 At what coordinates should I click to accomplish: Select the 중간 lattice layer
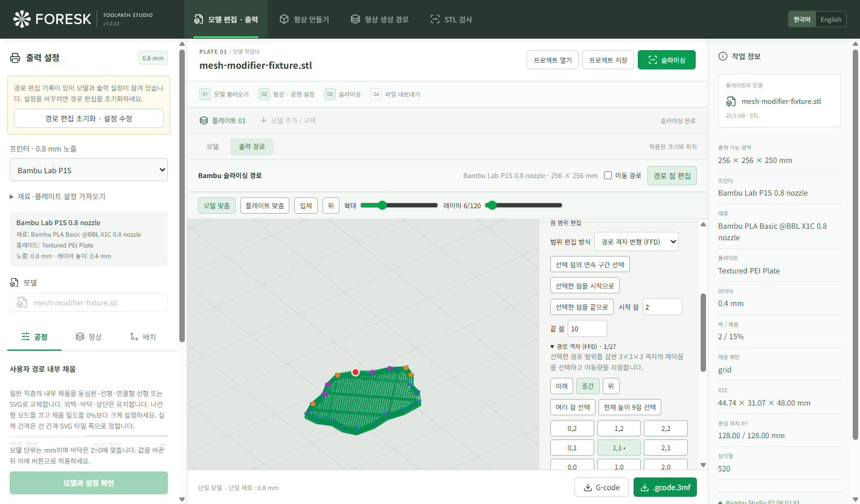pyautogui.click(x=588, y=386)
